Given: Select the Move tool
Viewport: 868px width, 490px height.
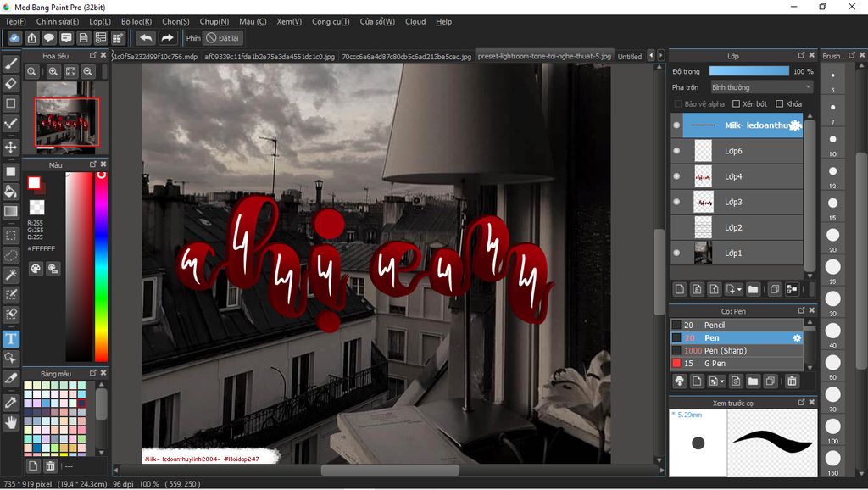Looking at the screenshot, I should pyautogui.click(x=10, y=148).
